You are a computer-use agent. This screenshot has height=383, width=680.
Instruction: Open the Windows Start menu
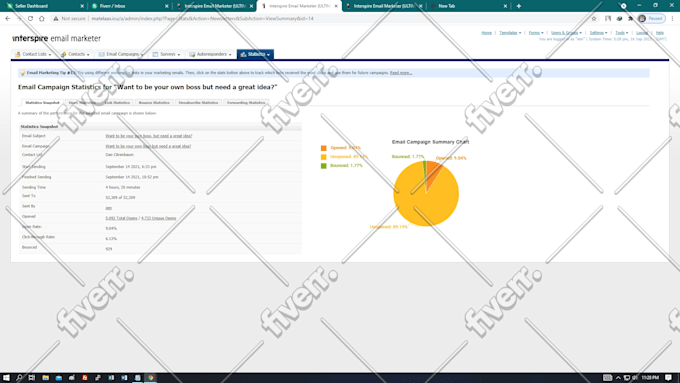point(6,378)
